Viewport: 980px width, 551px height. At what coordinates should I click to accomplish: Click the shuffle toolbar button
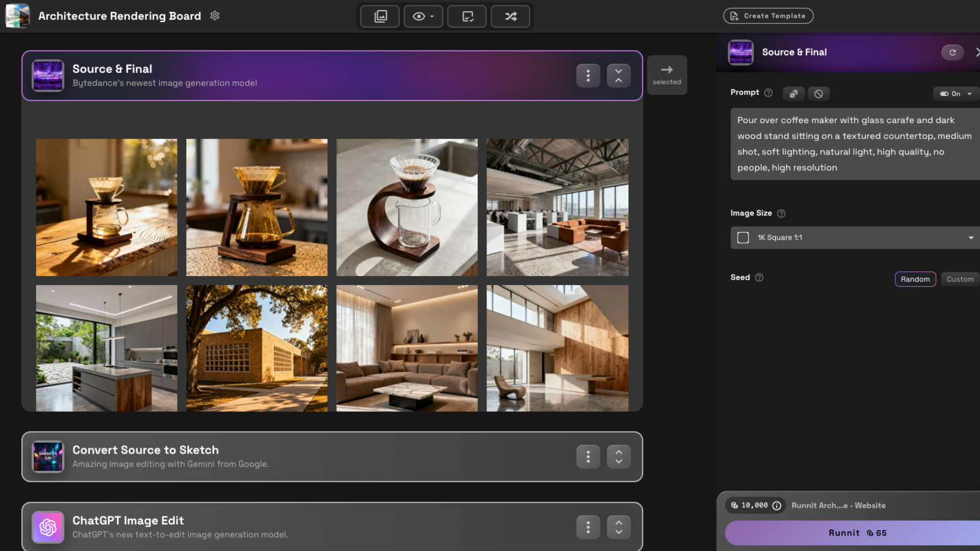tap(510, 16)
